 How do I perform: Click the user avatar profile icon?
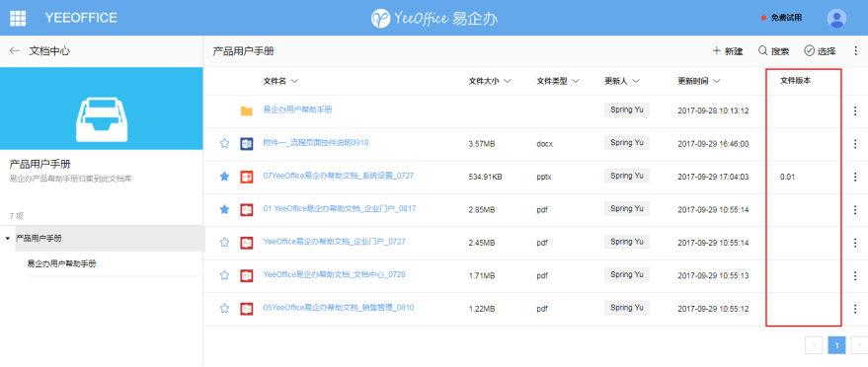pyautogui.click(x=836, y=18)
